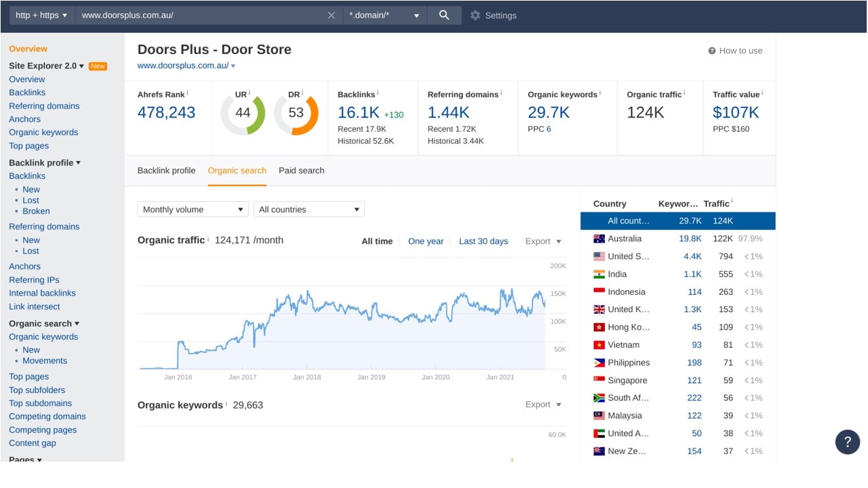Image resolution: width=868 pixels, height=488 pixels.
Task: Click the 29.7K organic keywords value
Action: tap(549, 113)
